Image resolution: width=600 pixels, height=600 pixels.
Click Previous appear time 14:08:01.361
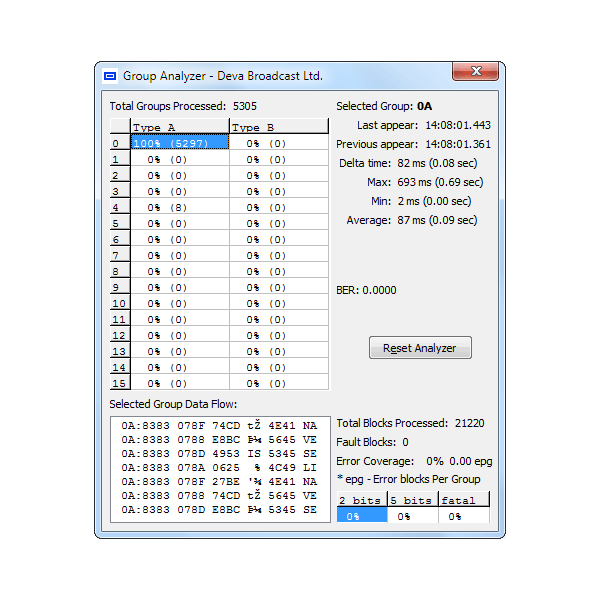click(458, 144)
